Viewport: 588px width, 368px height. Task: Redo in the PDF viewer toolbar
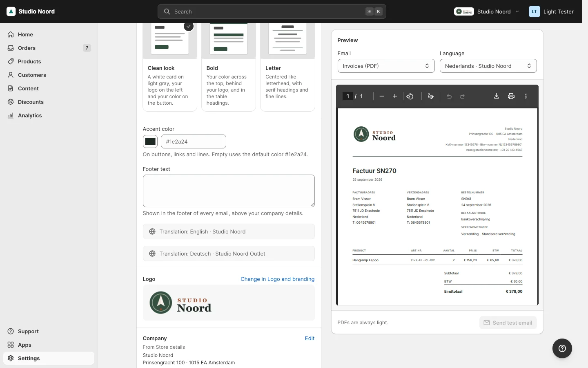462,96
